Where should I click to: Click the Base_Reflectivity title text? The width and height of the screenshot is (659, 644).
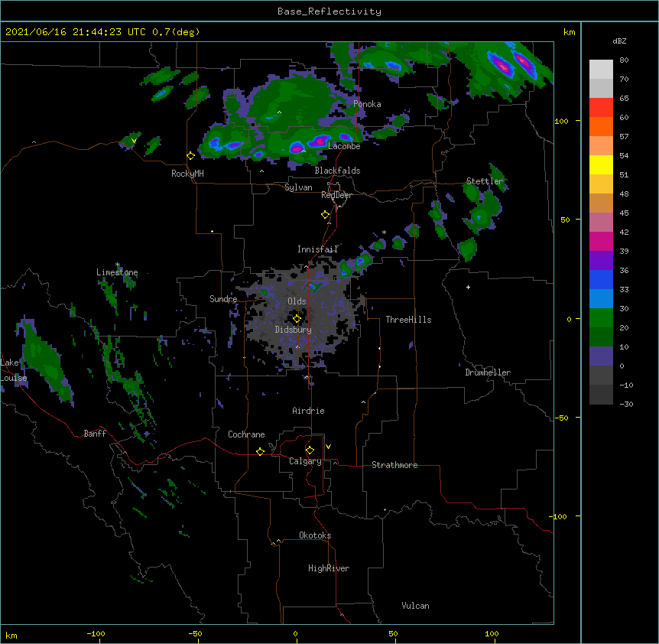pos(329,11)
